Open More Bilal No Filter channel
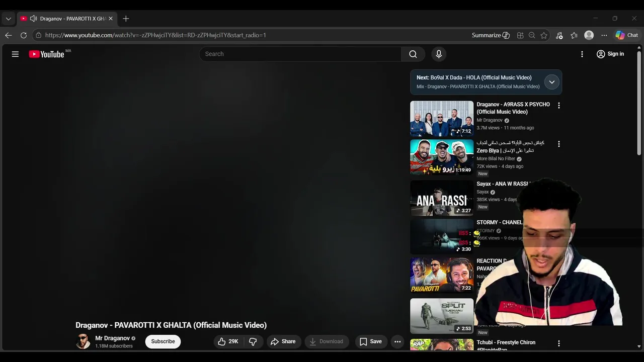 (496, 159)
